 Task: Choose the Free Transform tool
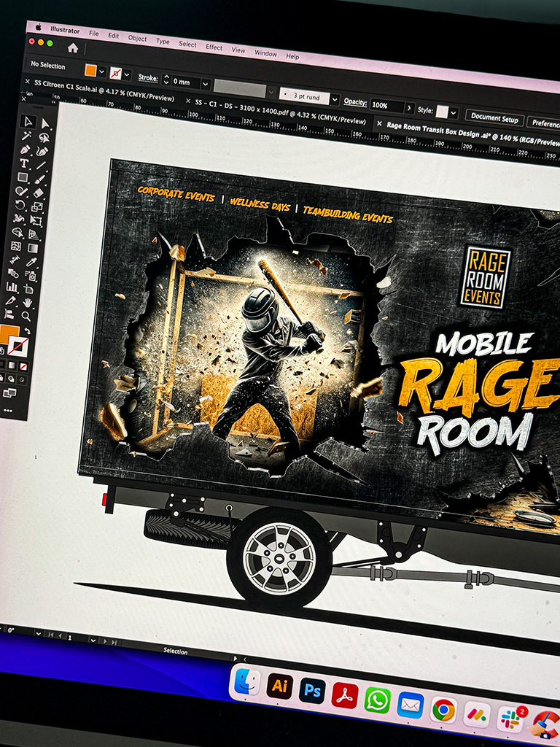coord(36,220)
